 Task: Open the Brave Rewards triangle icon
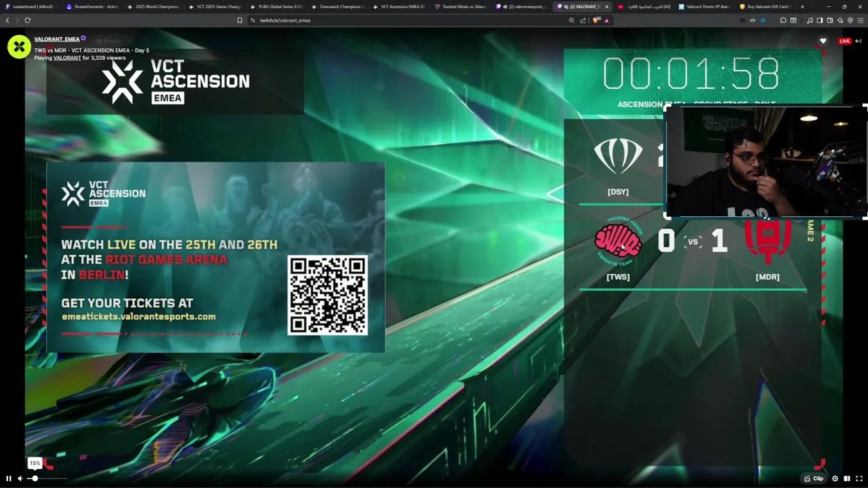[x=606, y=20]
